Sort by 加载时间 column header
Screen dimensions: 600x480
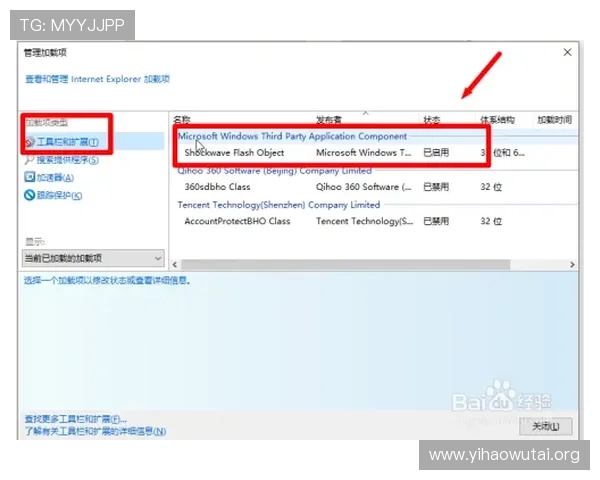554,120
